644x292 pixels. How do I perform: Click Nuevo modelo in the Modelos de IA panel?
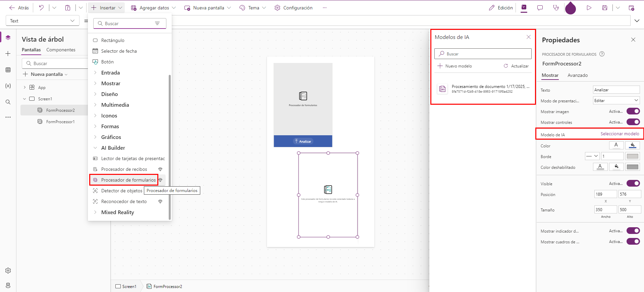455,66
